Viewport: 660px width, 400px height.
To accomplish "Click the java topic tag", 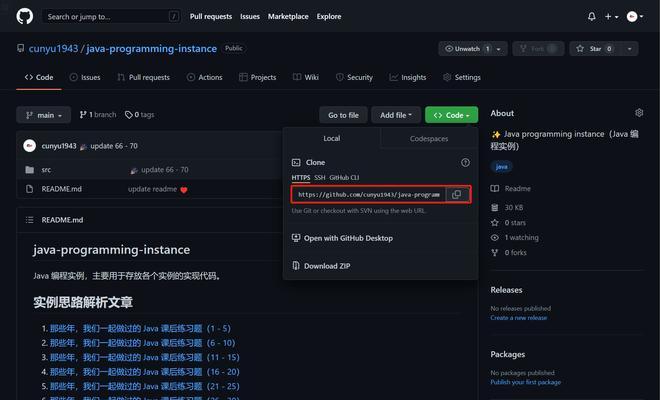I will 501,167.
